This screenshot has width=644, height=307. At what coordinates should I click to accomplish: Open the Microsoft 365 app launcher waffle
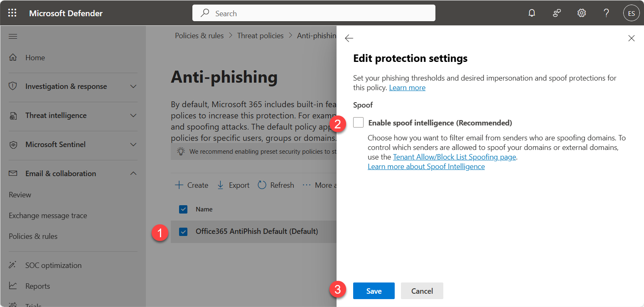[x=12, y=13]
